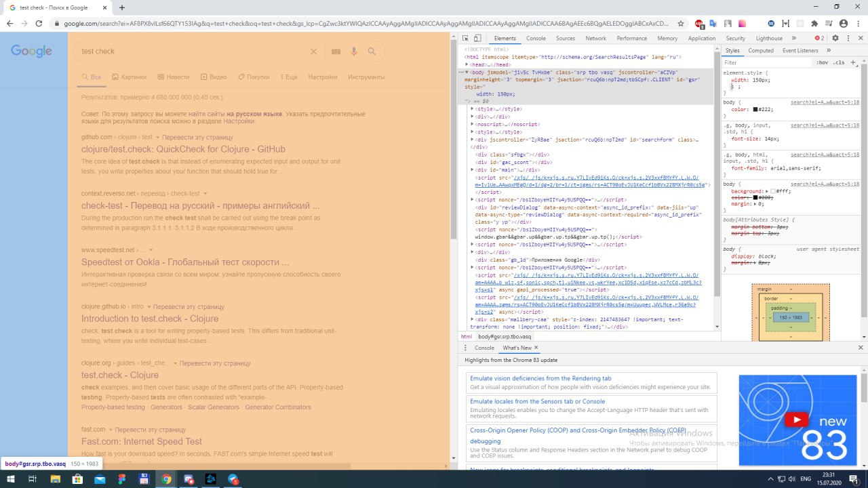This screenshot has height=488, width=868.
Task: Open the Application panel tab
Action: 702,39
